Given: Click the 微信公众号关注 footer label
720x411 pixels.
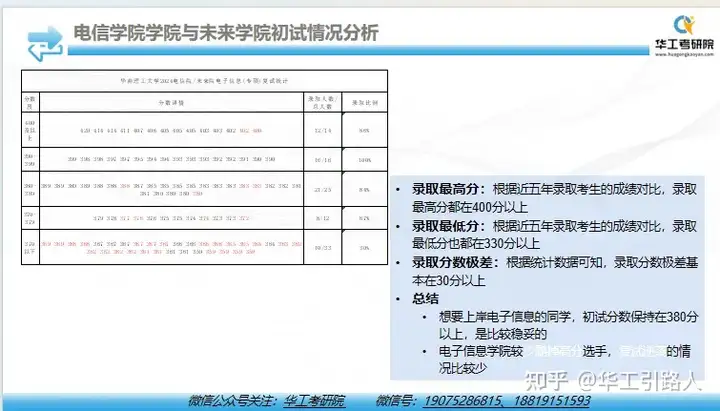Looking at the screenshot, I should click(x=234, y=400).
